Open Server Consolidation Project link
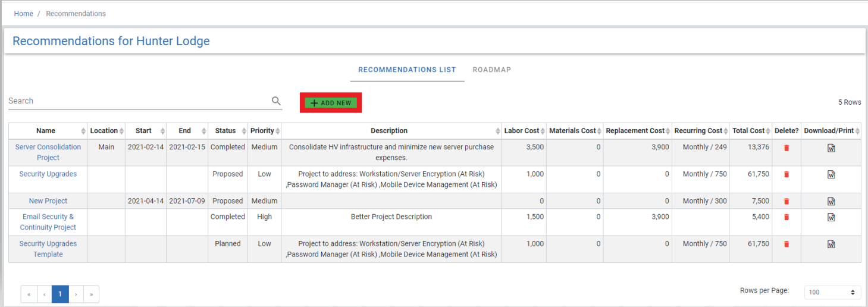Viewport: 868px width, 307px height. [x=48, y=152]
